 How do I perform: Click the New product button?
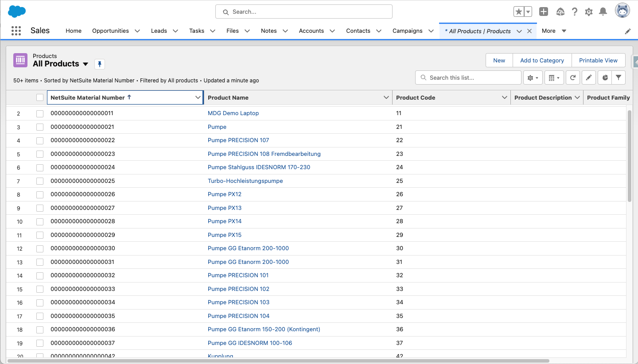[x=499, y=60]
